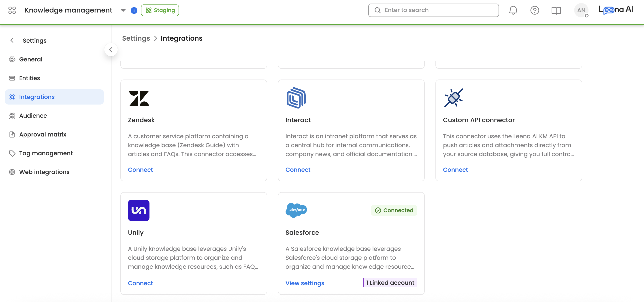Click the Zendesk logo icon

tap(139, 98)
